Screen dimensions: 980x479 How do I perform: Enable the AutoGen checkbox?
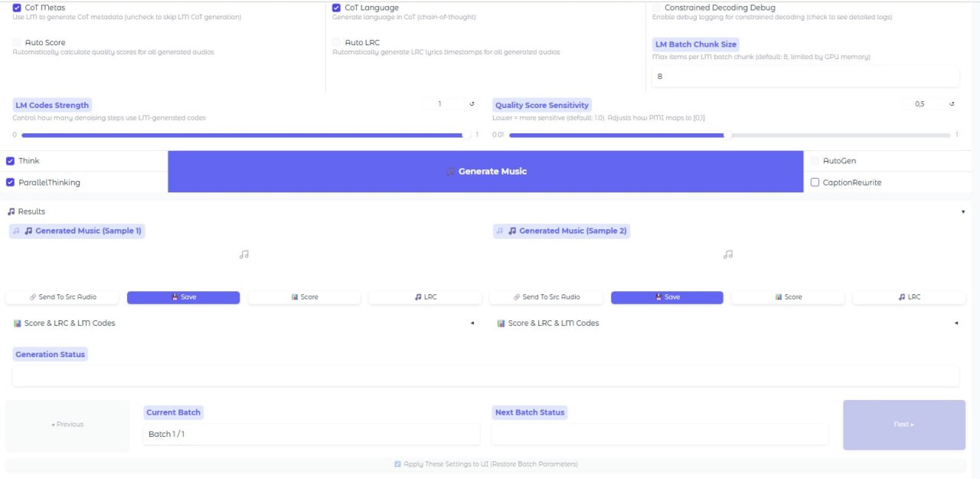[x=815, y=161]
